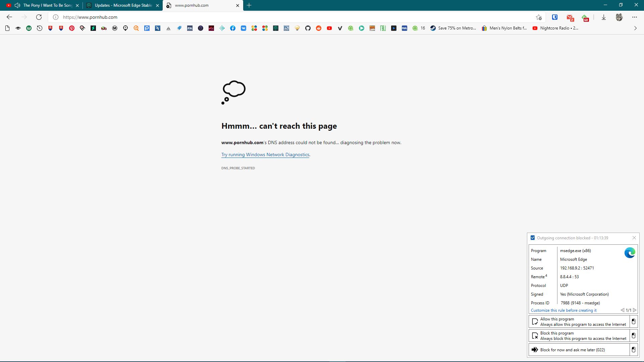Open the Bitwarden extension icon
This screenshot has width=644, height=362.
[555, 17]
